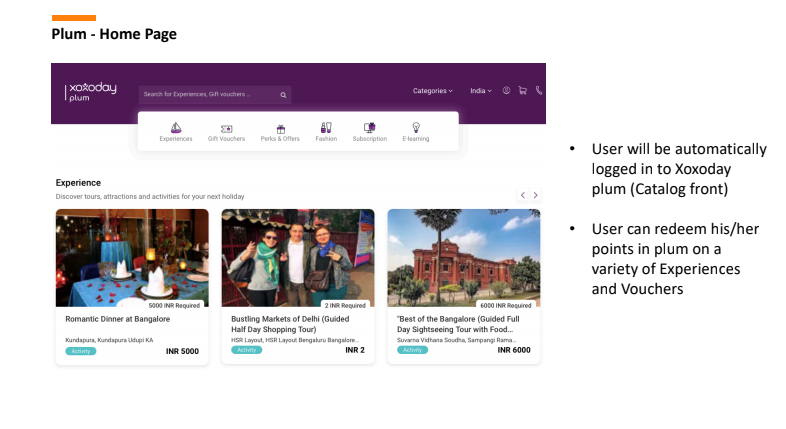Open the Best of the Bangalore photo
Image resolution: width=786 pixels, height=429 pixels.
pos(464,258)
